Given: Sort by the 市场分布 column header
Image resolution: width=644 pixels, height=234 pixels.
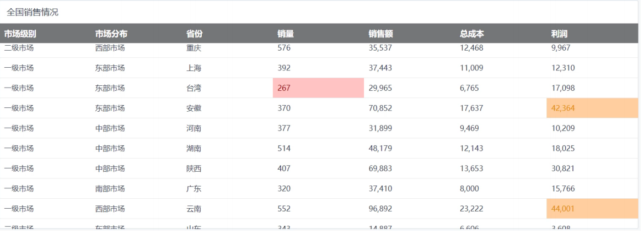Looking at the screenshot, I should (111, 34).
